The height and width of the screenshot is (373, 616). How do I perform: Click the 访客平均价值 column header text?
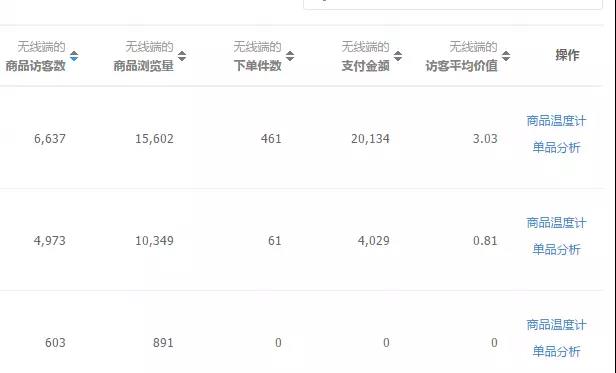pos(461,66)
